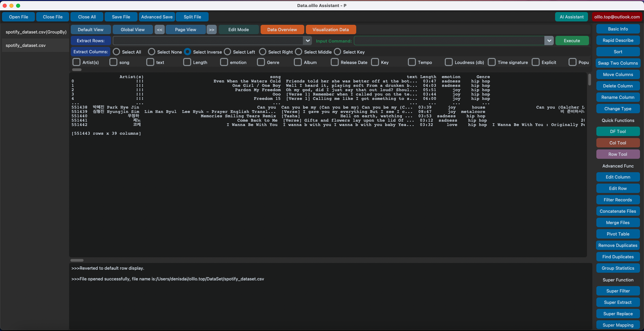
Task: Click Rapid Describe in the right panel
Action: point(618,40)
